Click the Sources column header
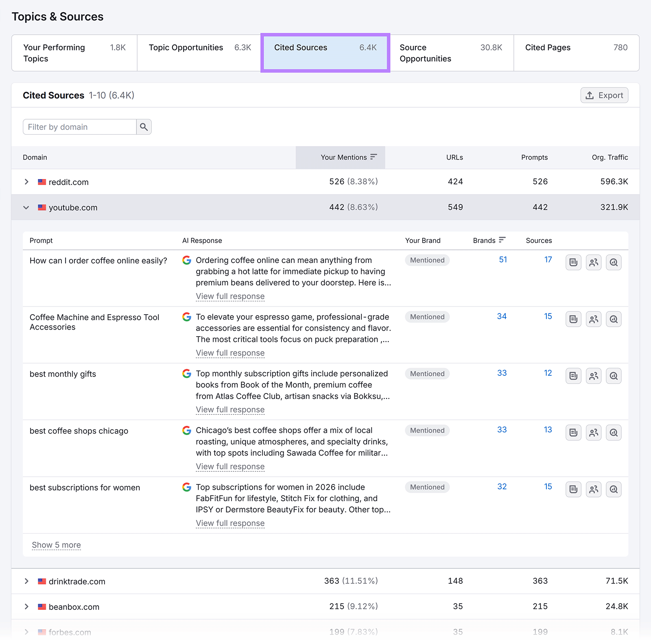 [539, 241]
